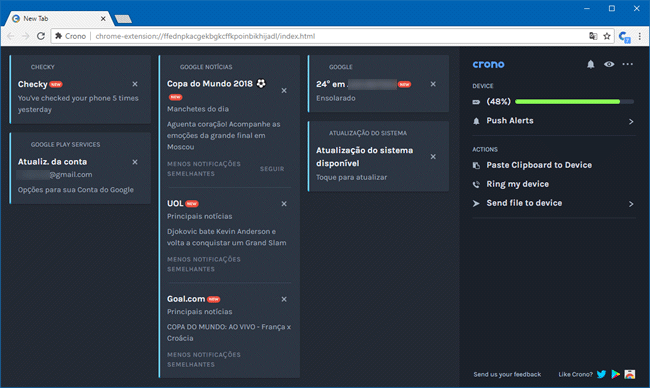Open the three-dots more menu in Crono
Viewport: 650px width, 388px height.
pos(628,64)
